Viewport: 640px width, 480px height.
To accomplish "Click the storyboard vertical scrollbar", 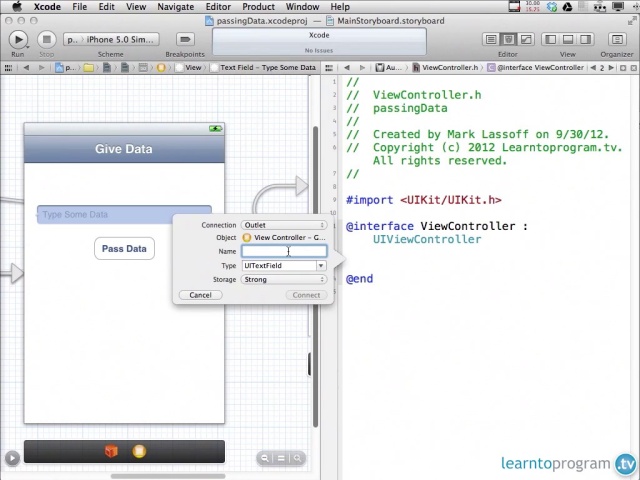I will tap(315, 277).
